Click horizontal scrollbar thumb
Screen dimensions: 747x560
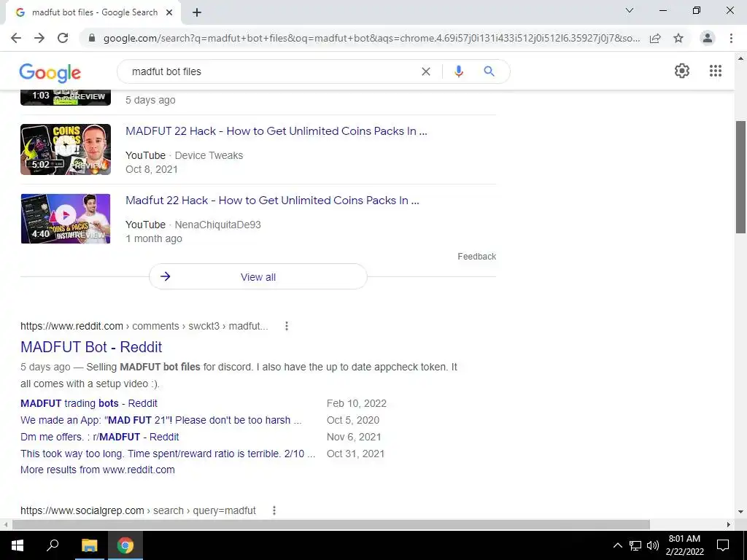(331, 525)
